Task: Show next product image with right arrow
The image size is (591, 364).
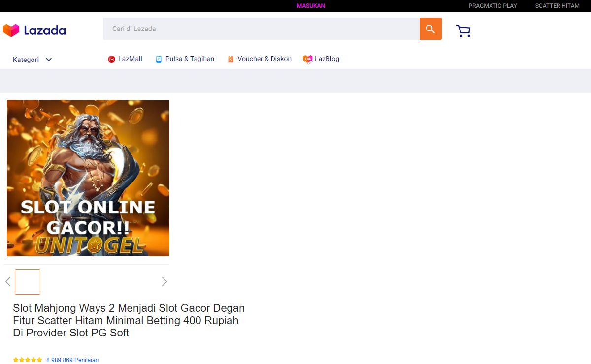Action: (164, 281)
